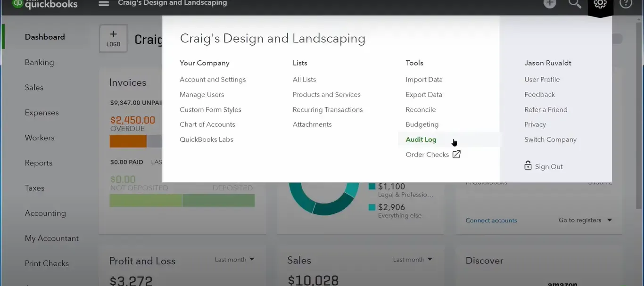Screen dimensions: 644x286
Task: Click the search magnifier icon
Action: click(x=575, y=4)
